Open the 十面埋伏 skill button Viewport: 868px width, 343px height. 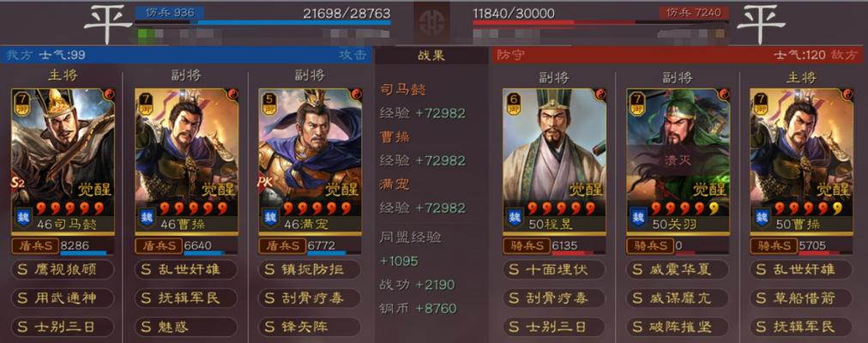[554, 269]
